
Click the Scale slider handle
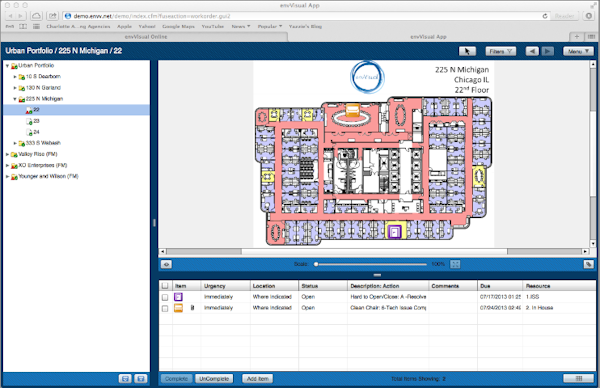pos(316,264)
